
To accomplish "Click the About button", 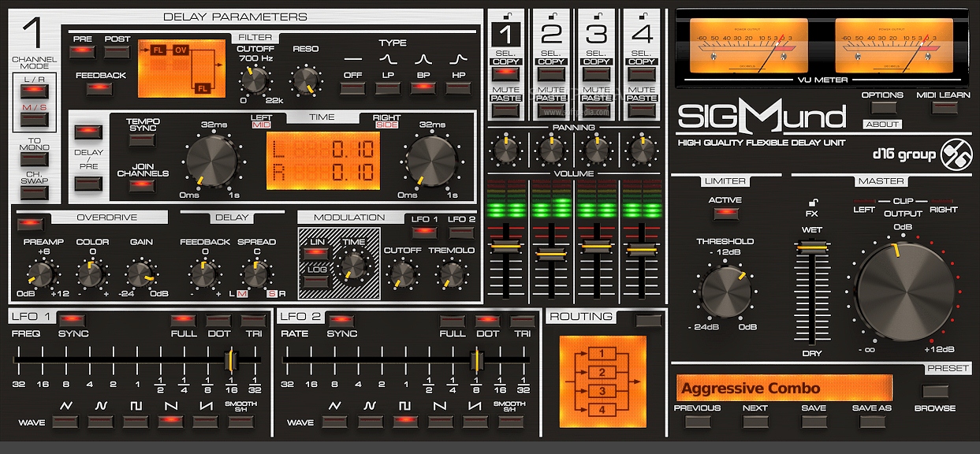I will 882,125.
